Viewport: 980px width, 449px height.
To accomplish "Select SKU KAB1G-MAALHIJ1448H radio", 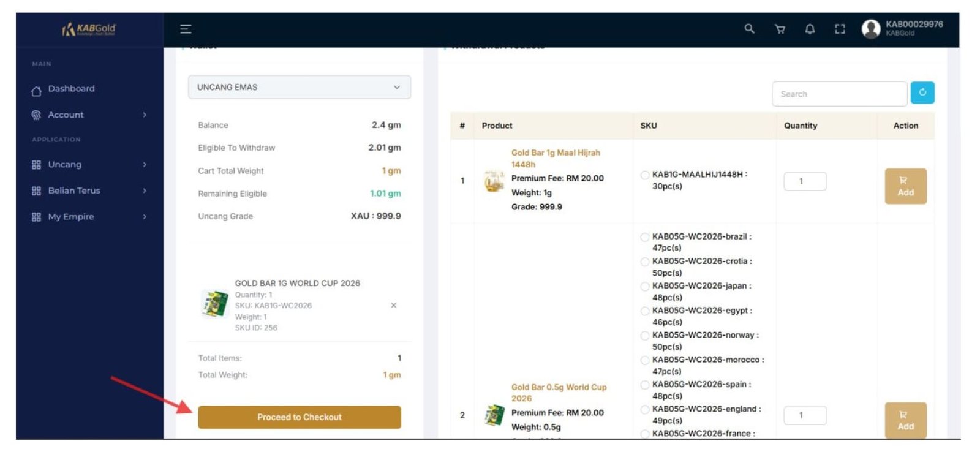I will pyautogui.click(x=644, y=175).
